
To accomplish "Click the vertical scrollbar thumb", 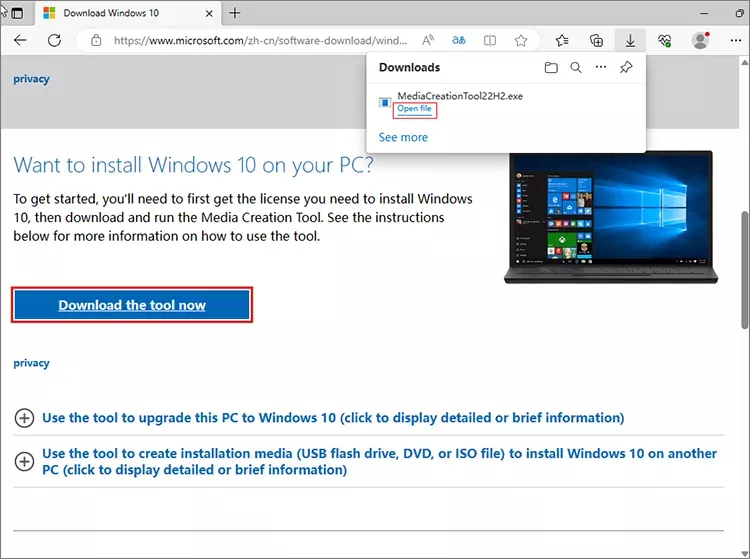I will click(x=745, y=270).
